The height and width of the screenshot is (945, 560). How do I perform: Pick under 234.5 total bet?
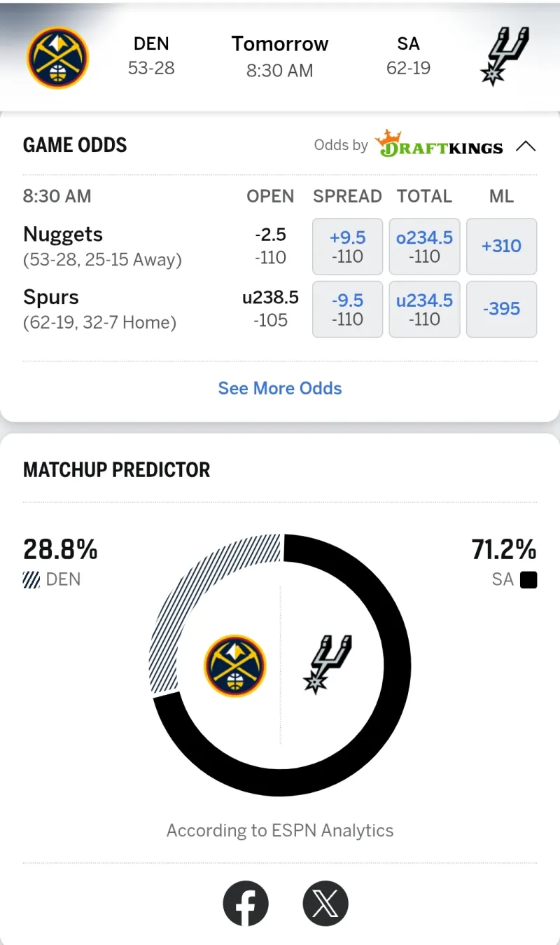[x=424, y=310]
